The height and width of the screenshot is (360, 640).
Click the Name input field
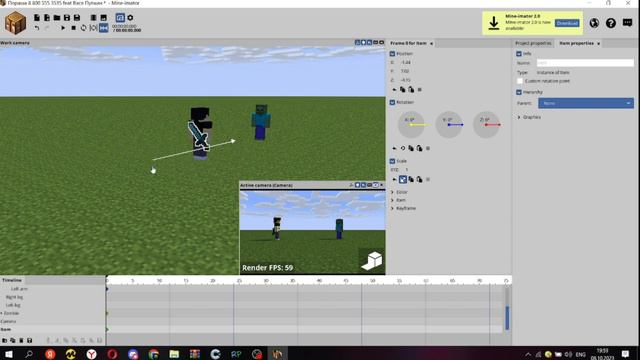[x=585, y=63]
